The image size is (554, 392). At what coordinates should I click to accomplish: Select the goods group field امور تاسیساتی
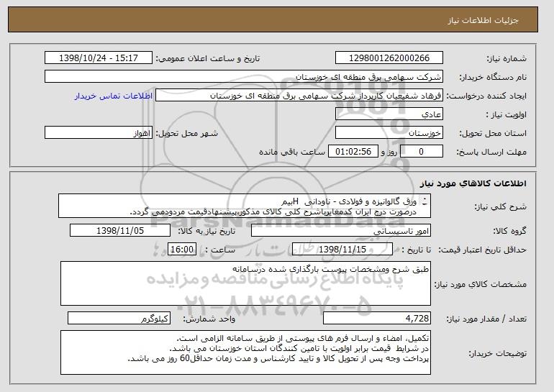click(340, 231)
